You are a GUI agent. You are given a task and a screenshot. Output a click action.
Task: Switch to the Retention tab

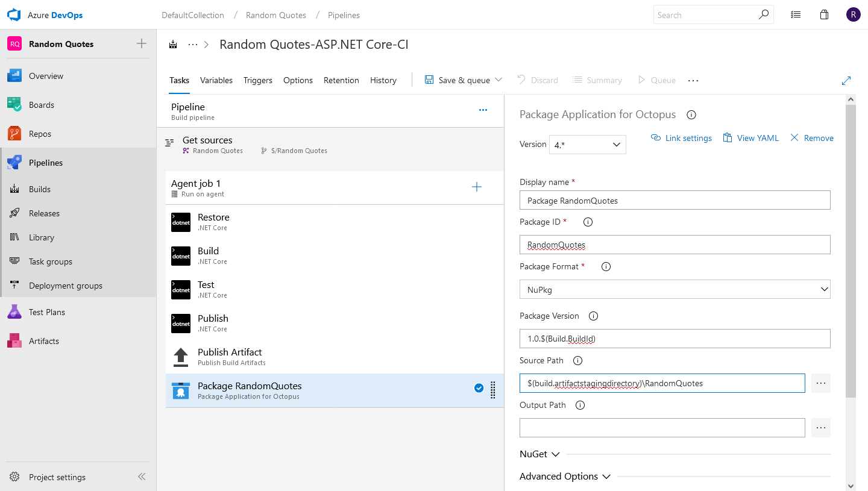coord(341,80)
